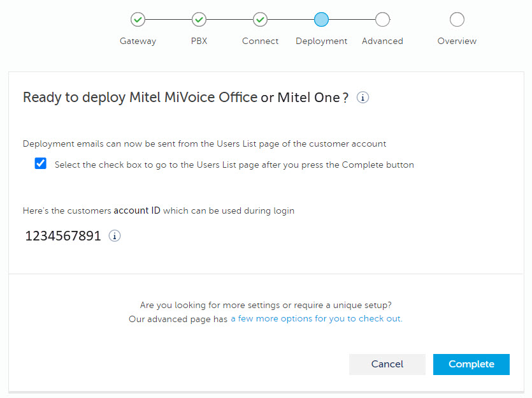Click the Connect step completed checkmark circle
This screenshot has width=532, height=398.
coord(260,20)
